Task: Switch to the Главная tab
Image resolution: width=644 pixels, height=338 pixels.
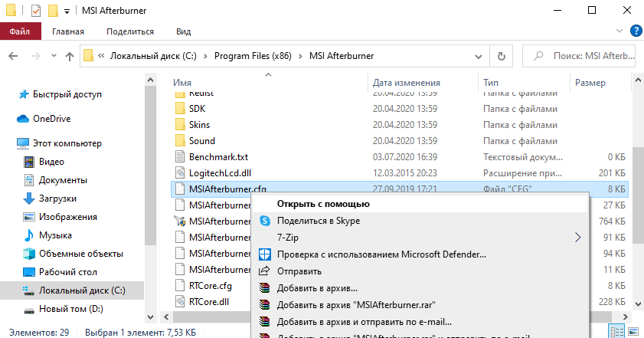Action: click(67, 31)
